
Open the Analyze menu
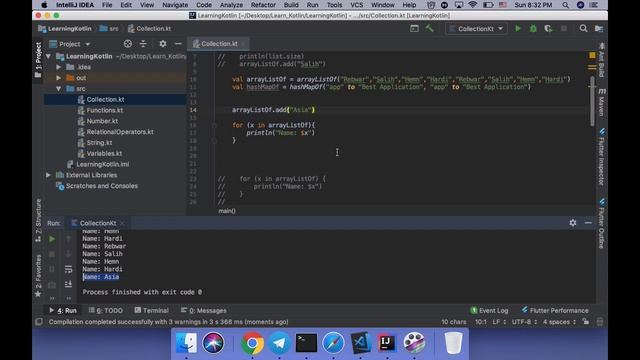click(231, 5)
